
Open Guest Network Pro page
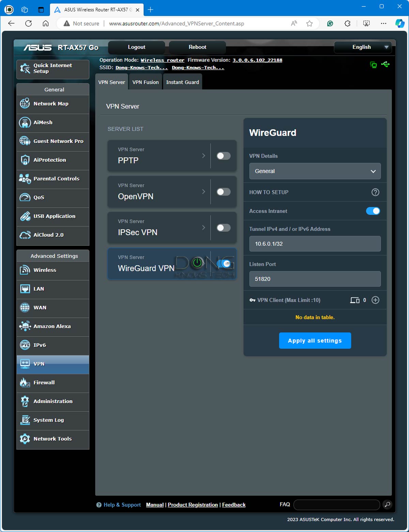point(53,141)
